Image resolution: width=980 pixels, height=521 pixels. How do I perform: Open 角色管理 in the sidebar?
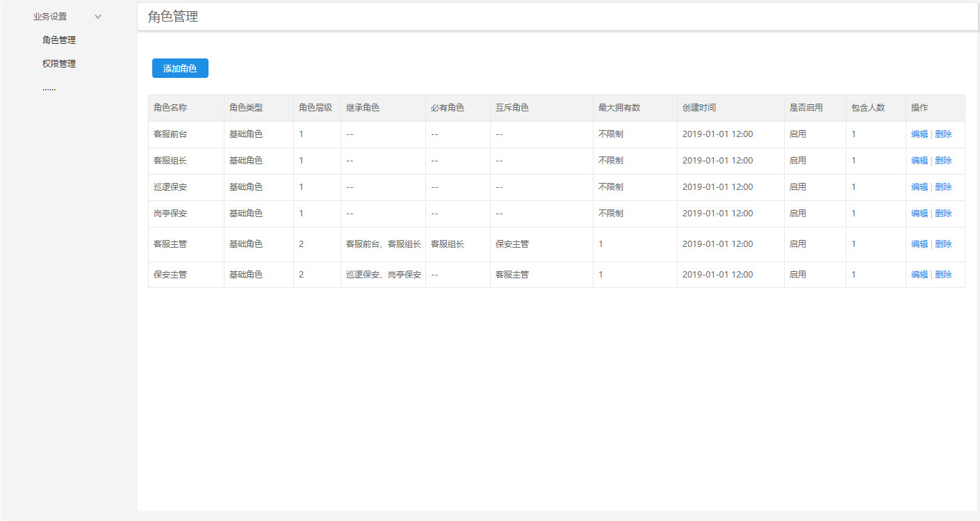click(58, 40)
